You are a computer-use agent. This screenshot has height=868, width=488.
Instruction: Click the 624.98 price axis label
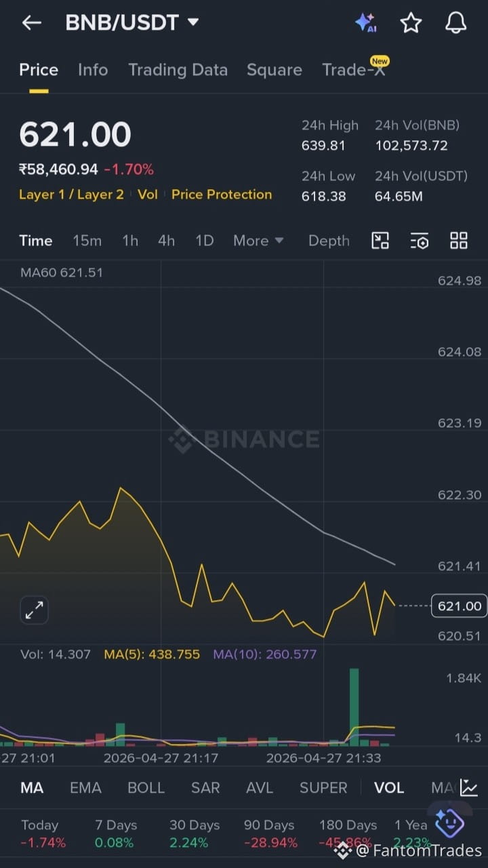point(460,281)
